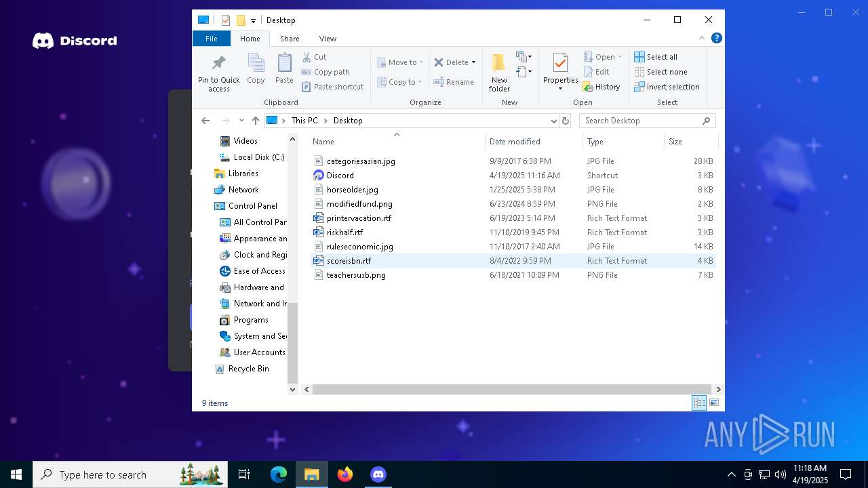Open Move to dropdown
Image resolution: width=868 pixels, height=488 pixels.
click(400, 62)
